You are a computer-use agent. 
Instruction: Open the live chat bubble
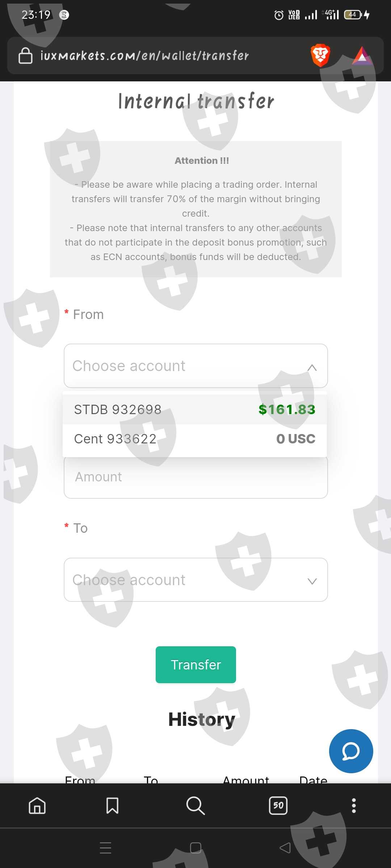pyautogui.click(x=351, y=751)
